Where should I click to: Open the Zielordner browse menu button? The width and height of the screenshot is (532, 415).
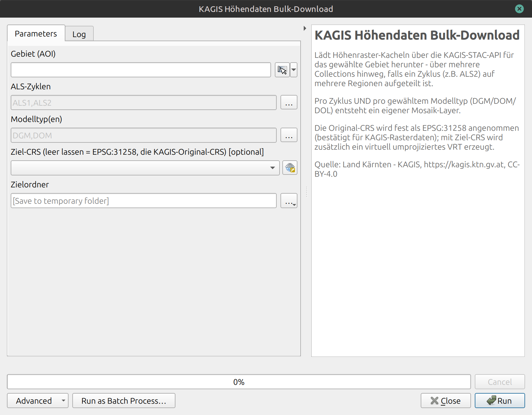click(x=289, y=201)
